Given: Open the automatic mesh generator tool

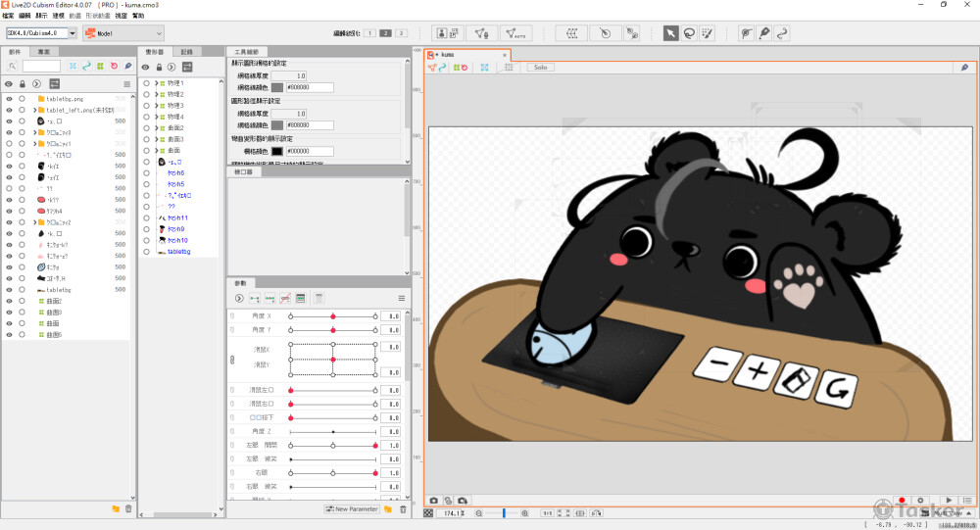Looking at the screenshot, I should click(516, 32).
